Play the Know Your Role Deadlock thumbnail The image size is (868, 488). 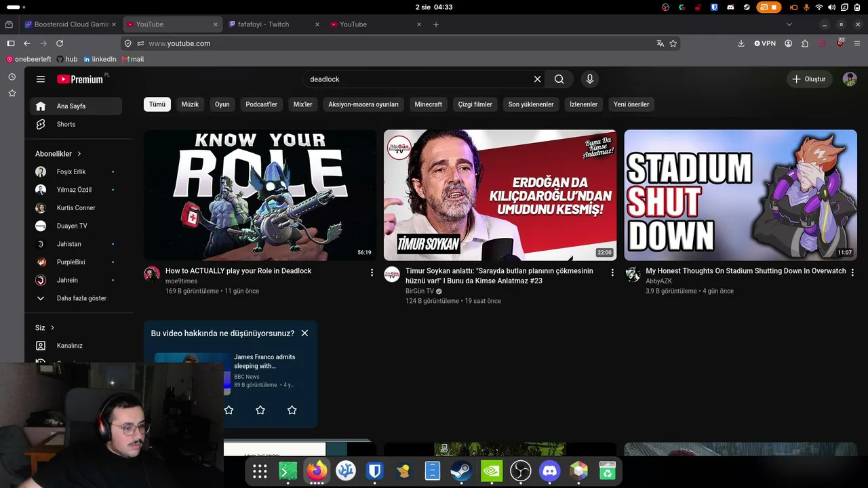point(260,195)
